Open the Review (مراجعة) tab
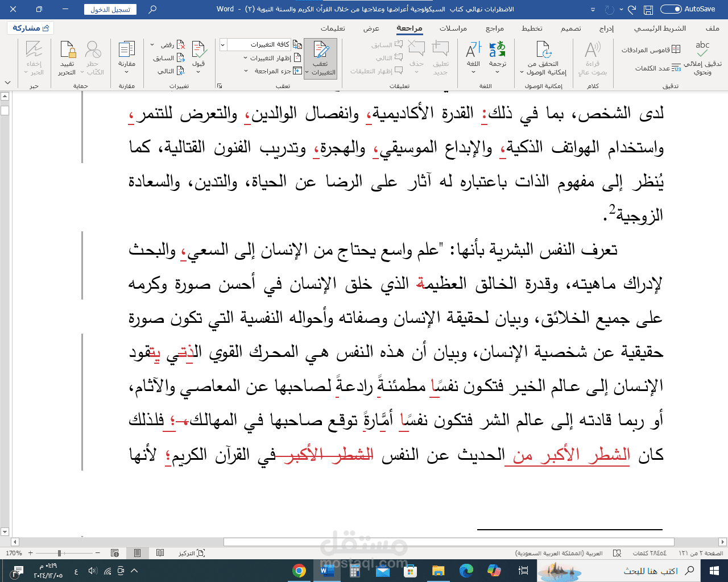 coord(409,28)
